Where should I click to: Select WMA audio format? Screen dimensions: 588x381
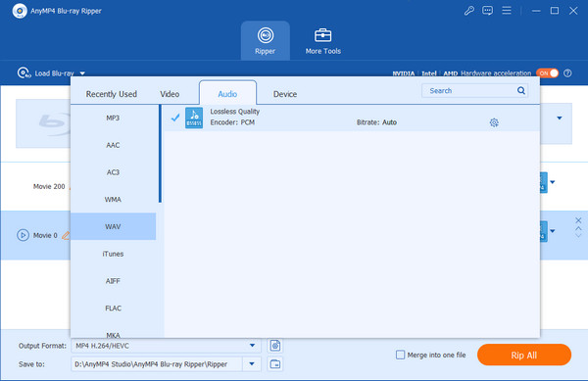click(113, 199)
